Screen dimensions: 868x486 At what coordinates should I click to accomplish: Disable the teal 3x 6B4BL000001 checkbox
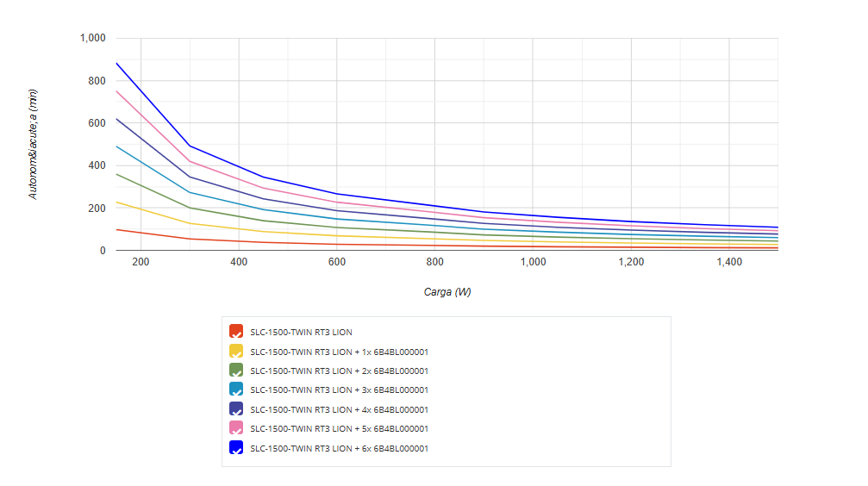(x=236, y=390)
